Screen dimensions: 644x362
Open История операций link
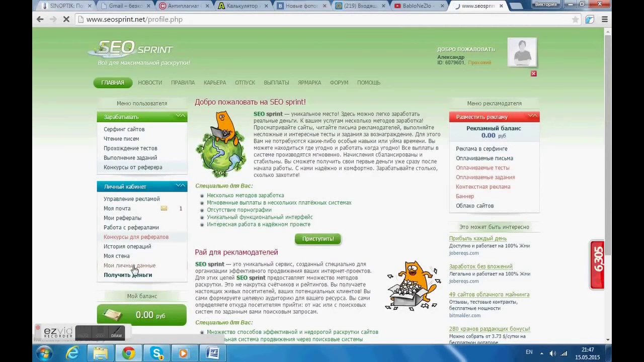click(x=127, y=246)
